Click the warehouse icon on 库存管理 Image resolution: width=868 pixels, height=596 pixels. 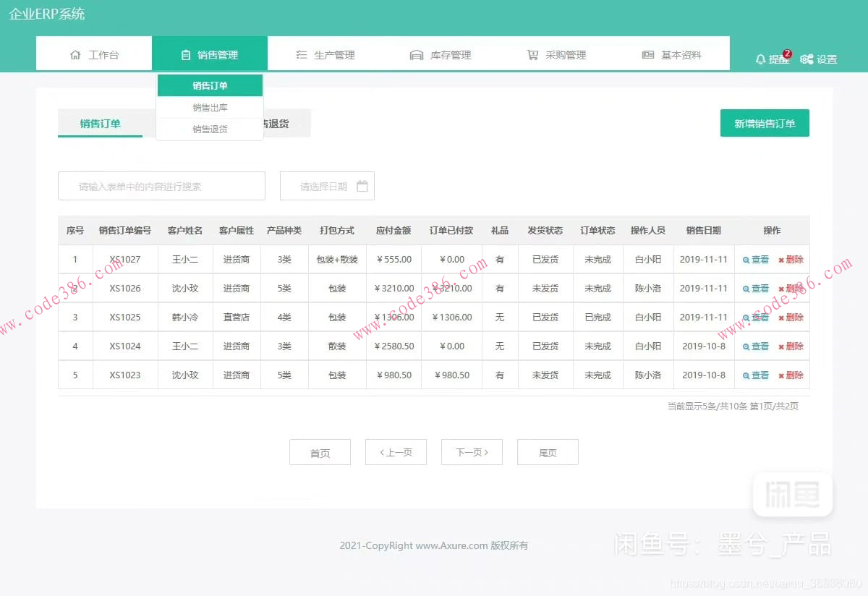416,54
